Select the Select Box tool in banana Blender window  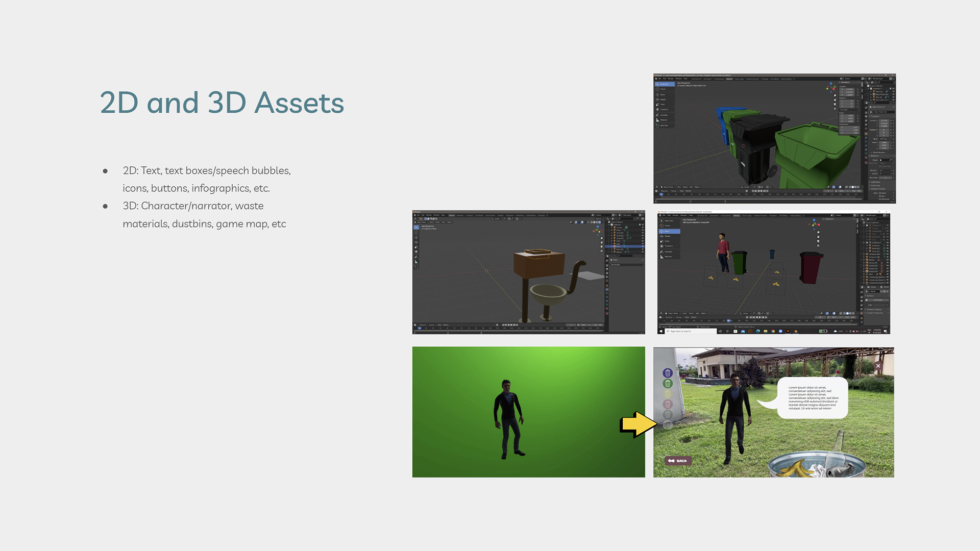point(670,221)
